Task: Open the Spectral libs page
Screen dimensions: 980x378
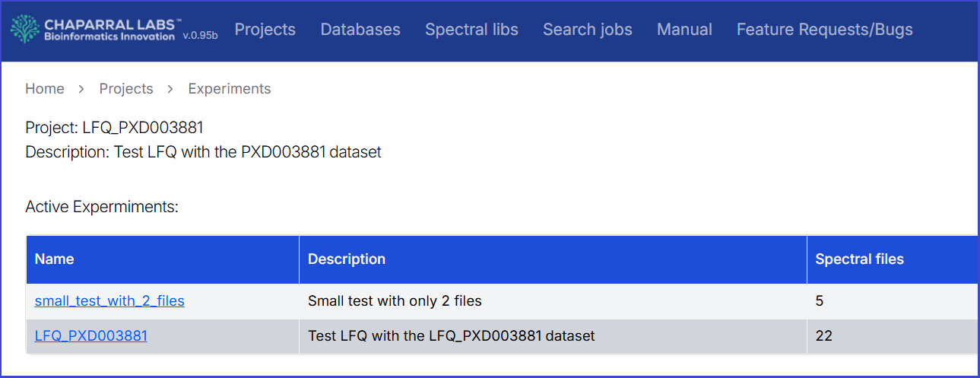Action: pyautogui.click(x=471, y=30)
